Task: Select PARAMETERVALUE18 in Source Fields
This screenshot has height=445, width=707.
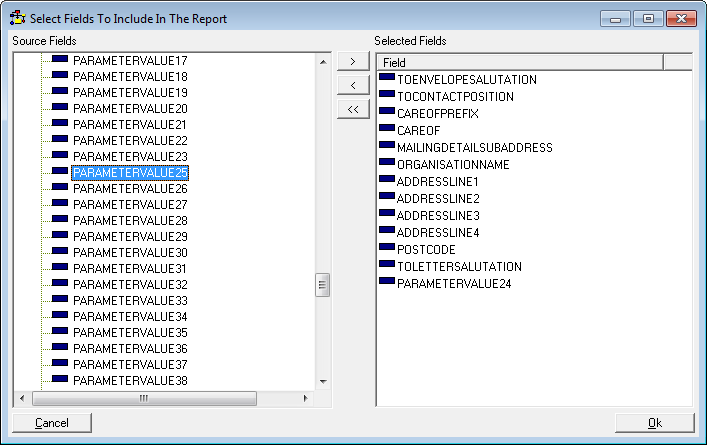Action: click(130, 77)
